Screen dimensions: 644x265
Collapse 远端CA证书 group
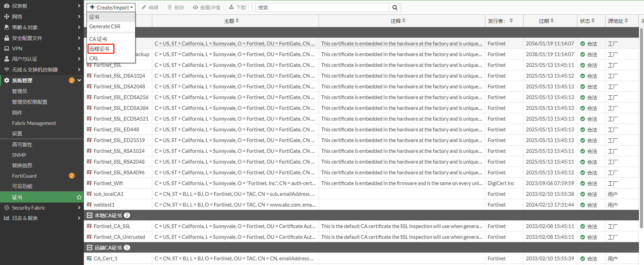pos(90,248)
